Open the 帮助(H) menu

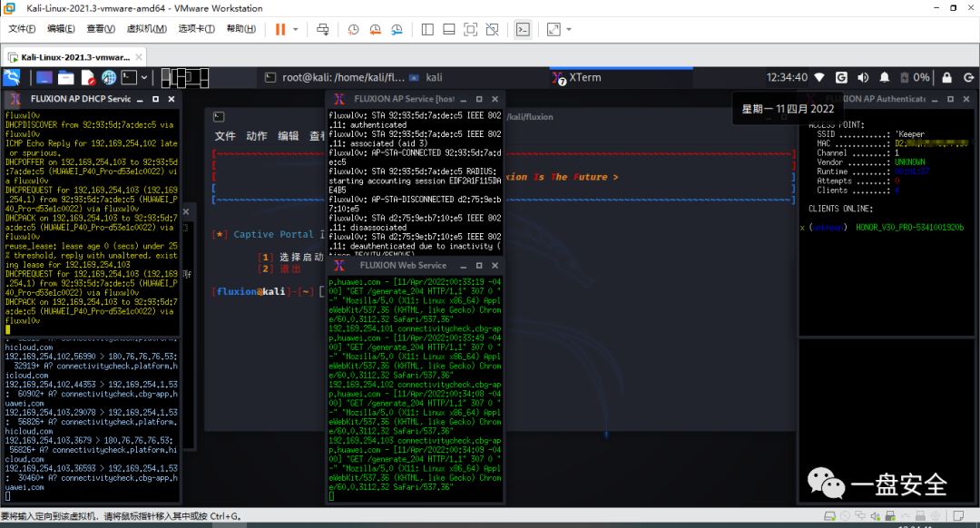pos(240,29)
